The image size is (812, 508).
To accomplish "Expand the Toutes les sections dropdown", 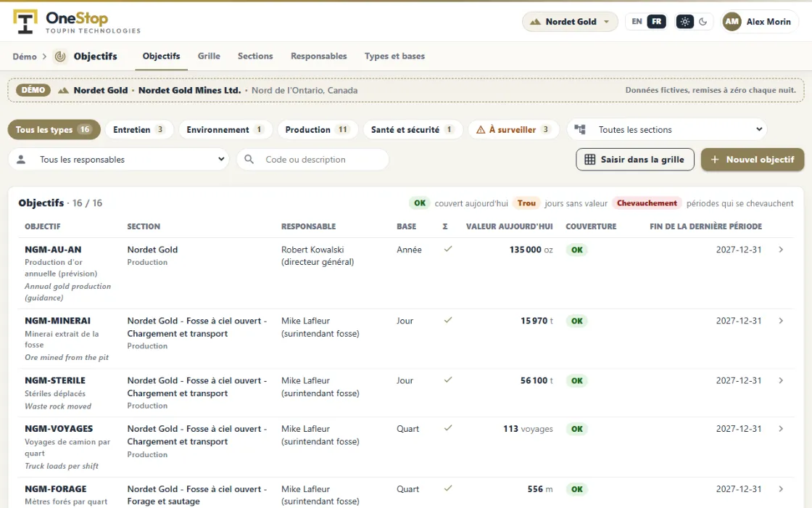I will pyautogui.click(x=667, y=130).
